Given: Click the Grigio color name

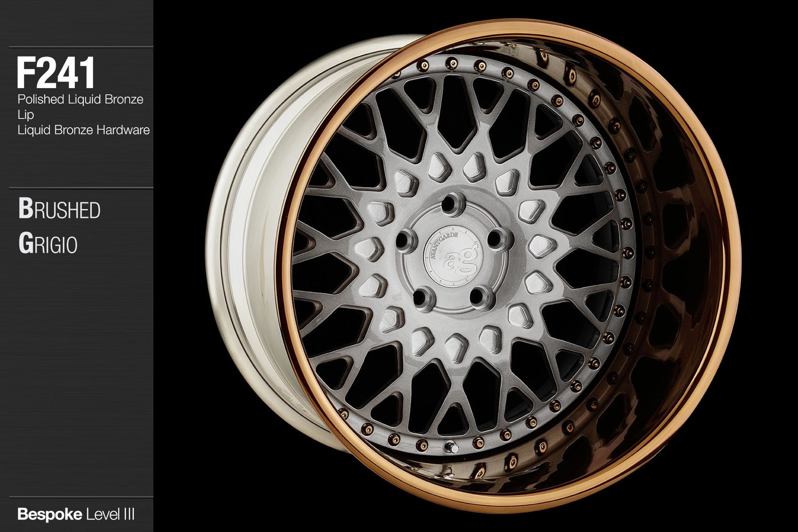Looking at the screenshot, I should pos(48,244).
